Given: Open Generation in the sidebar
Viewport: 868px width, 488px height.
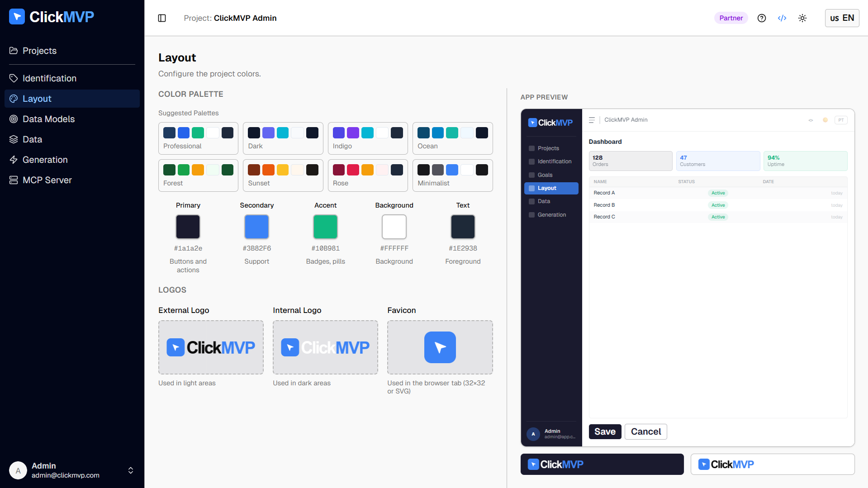Looking at the screenshot, I should coord(72,160).
